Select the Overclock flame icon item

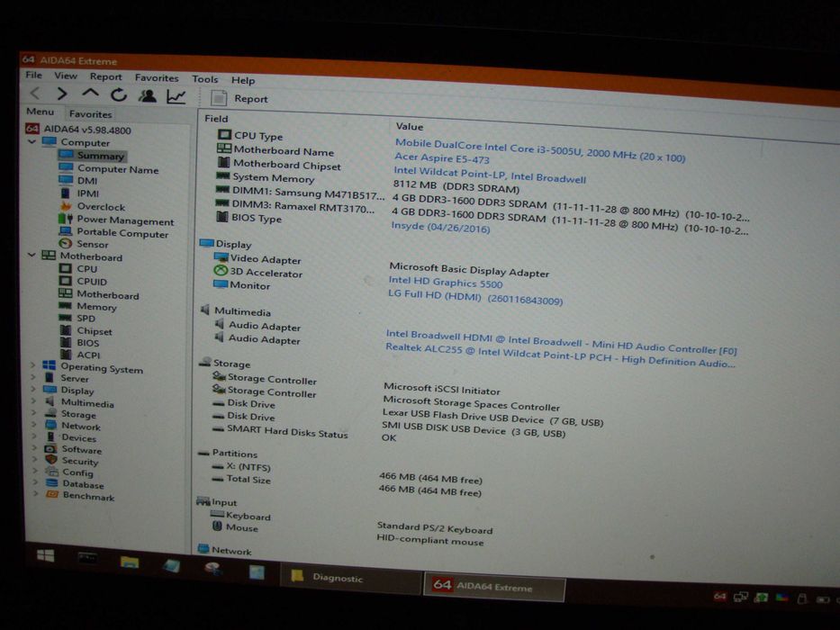click(66, 206)
